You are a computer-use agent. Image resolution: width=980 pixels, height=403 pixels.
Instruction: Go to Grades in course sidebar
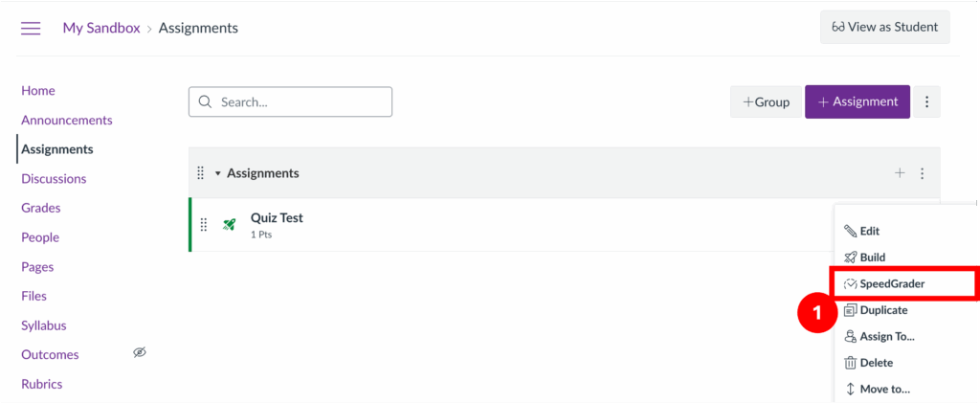tap(41, 208)
